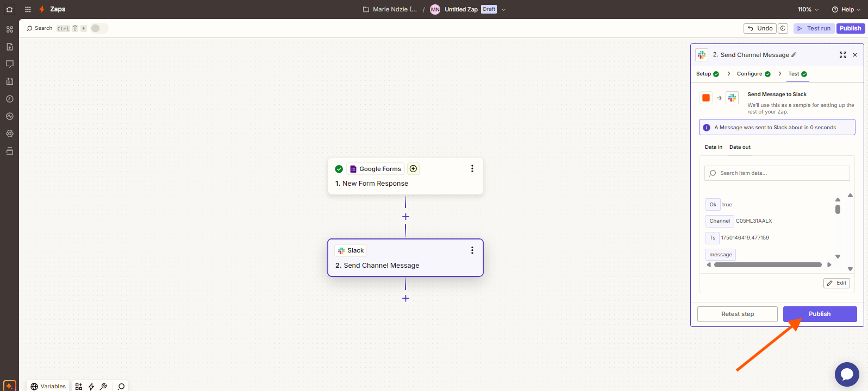
Task: Click the magnifier icon in bottom toolbar
Action: (121, 387)
